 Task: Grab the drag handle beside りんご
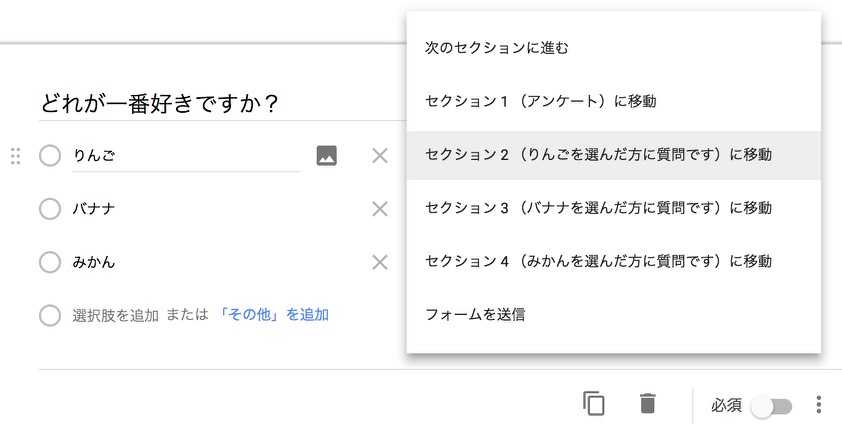[16, 156]
